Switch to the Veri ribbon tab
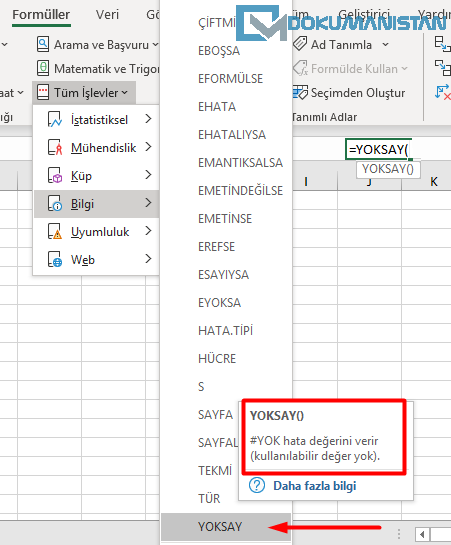The height and width of the screenshot is (545, 451). coord(107,15)
